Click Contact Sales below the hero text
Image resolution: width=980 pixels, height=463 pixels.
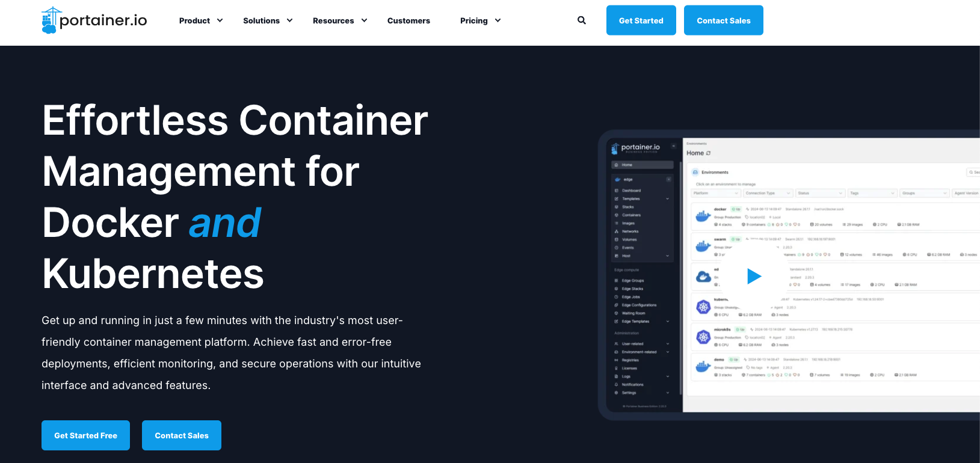pos(182,435)
